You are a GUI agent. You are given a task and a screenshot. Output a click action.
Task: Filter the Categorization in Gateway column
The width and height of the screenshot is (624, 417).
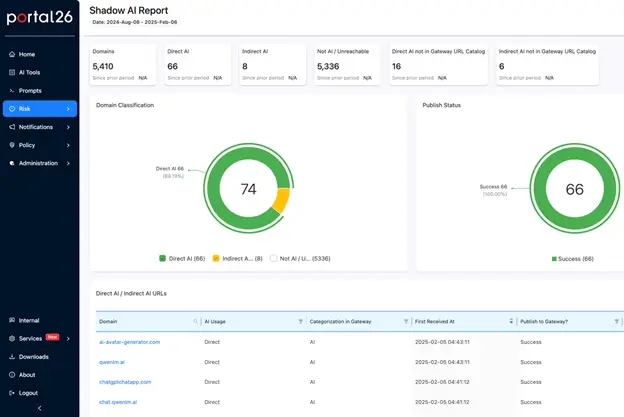(406, 322)
